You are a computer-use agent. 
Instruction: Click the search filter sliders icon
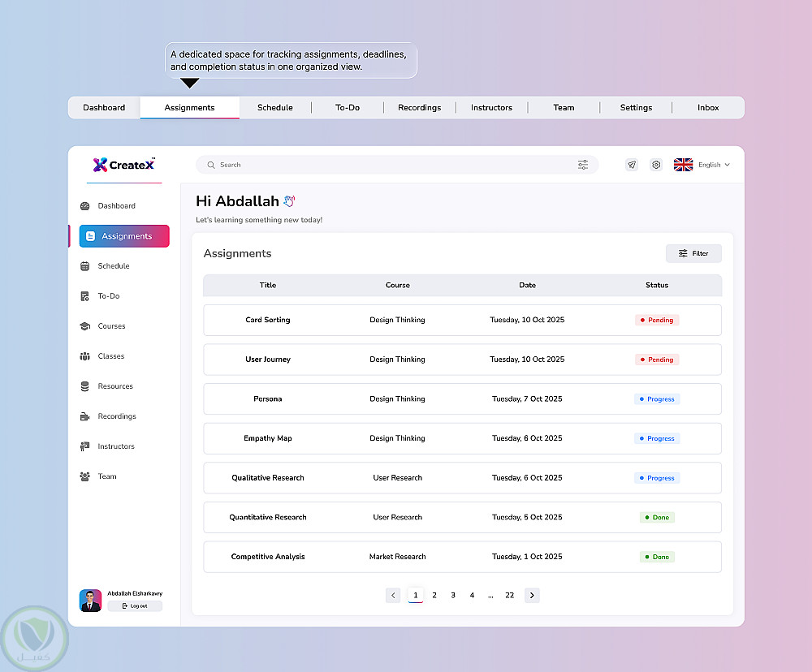[x=583, y=165]
